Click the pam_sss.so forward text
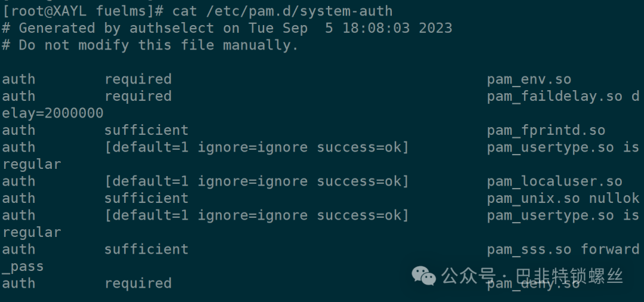 (563, 249)
